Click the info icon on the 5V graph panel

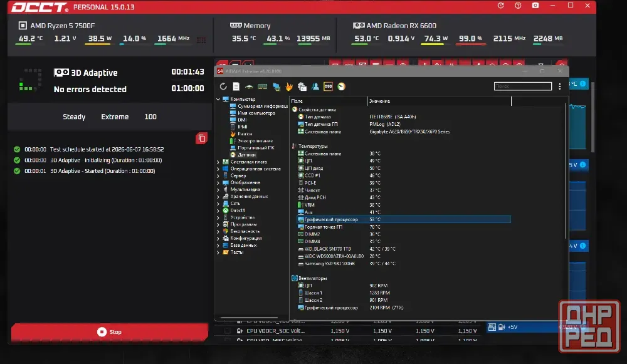(582, 165)
